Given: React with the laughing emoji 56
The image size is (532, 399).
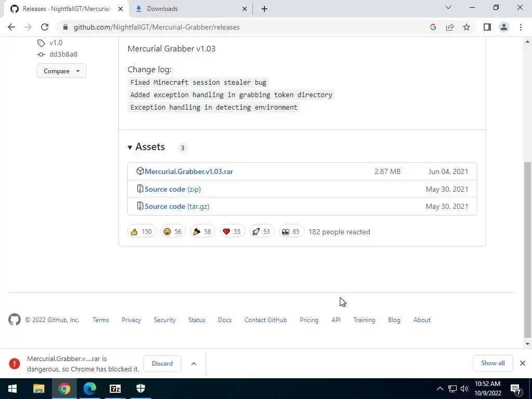Looking at the screenshot, I should pyautogui.click(x=173, y=231).
